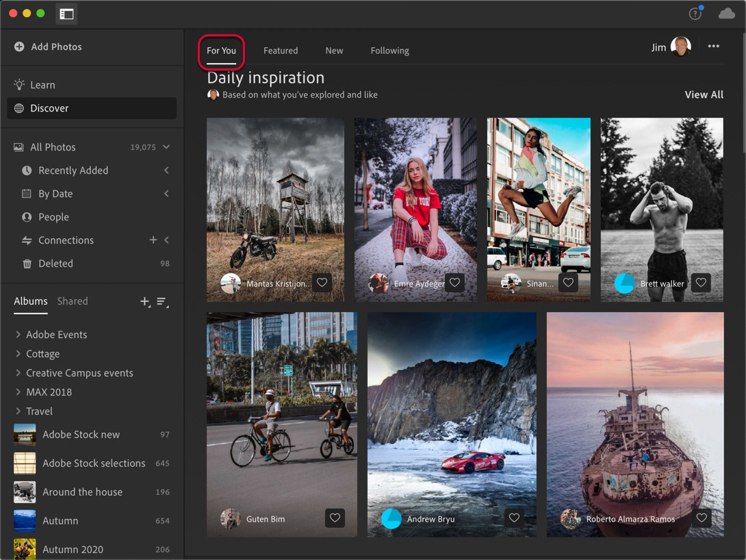The image size is (746, 560).
Task: Click the People face icon
Action: pos(27,217)
